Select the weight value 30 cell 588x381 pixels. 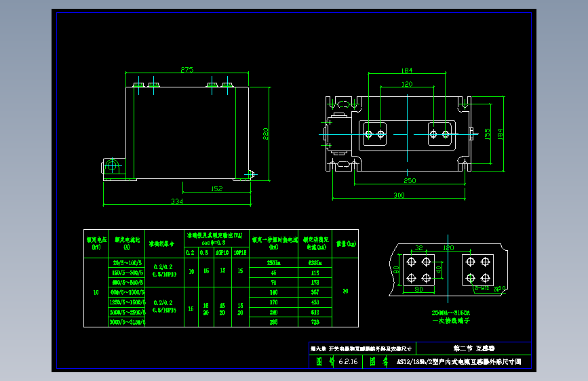tap(345, 292)
